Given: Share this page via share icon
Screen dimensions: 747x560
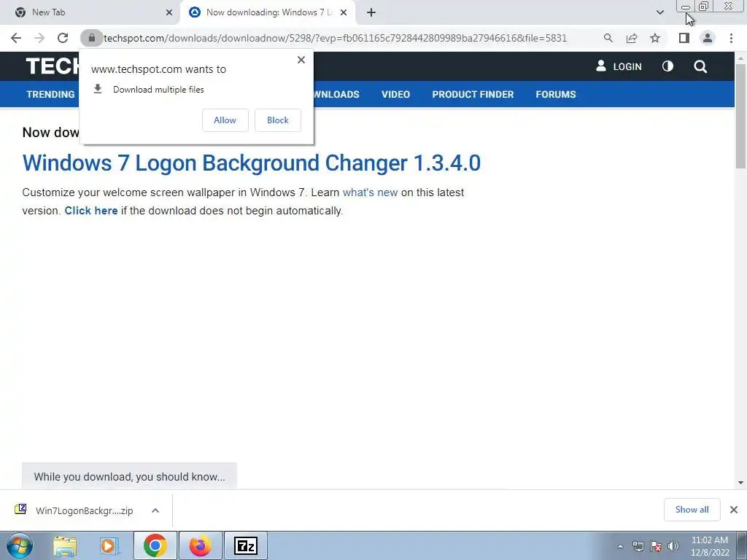Looking at the screenshot, I should click(x=632, y=38).
